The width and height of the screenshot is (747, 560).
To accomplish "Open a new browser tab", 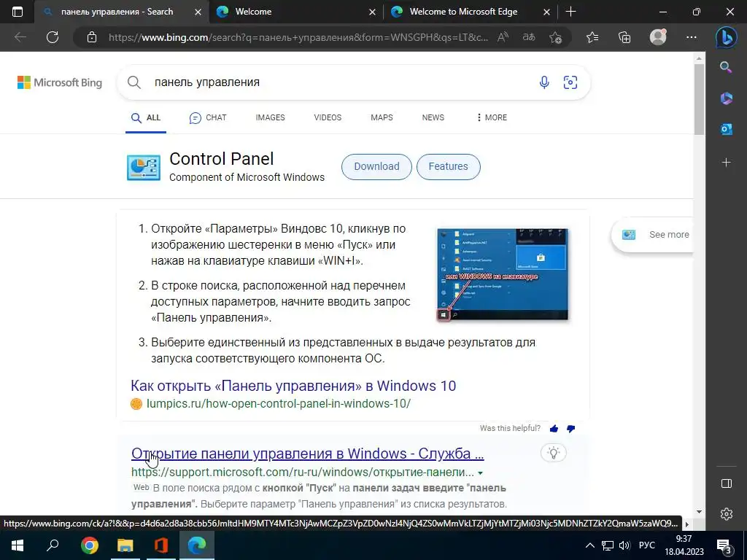I will tap(570, 12).
